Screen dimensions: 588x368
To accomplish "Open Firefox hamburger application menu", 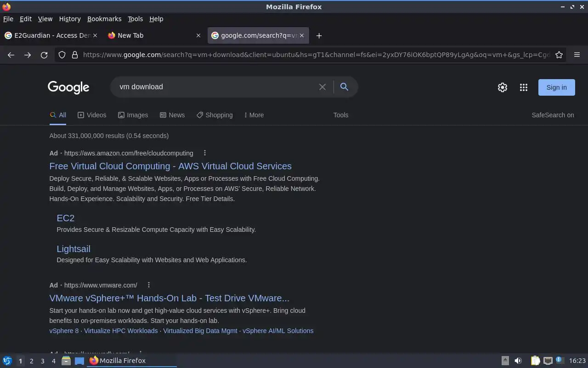I will [577, 55].
